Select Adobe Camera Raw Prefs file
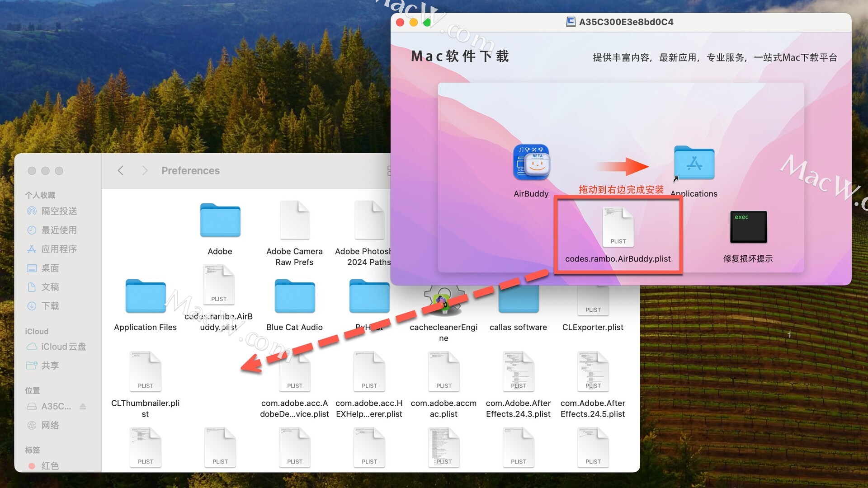 pos(295,220)
